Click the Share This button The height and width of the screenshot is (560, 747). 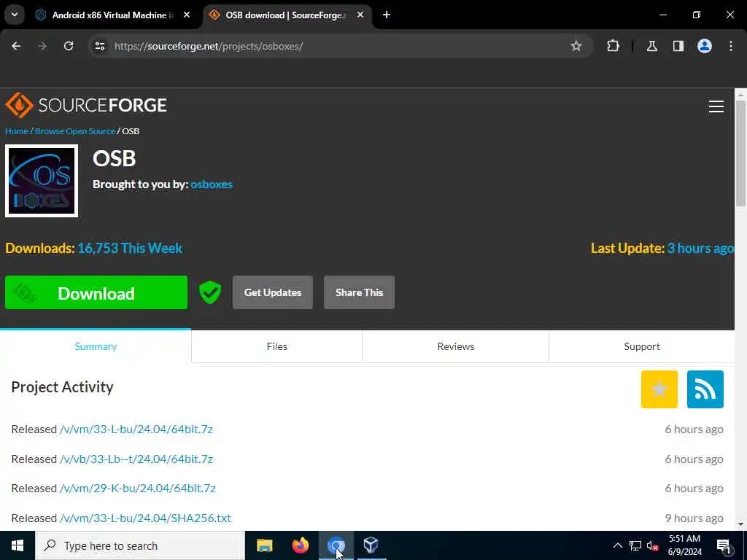pos(359,292)
